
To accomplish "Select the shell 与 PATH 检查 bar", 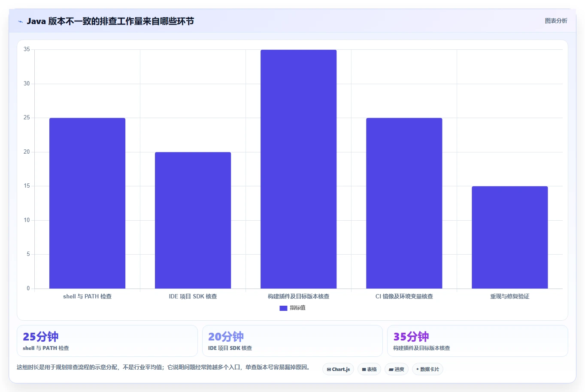I will pos(87,203).
